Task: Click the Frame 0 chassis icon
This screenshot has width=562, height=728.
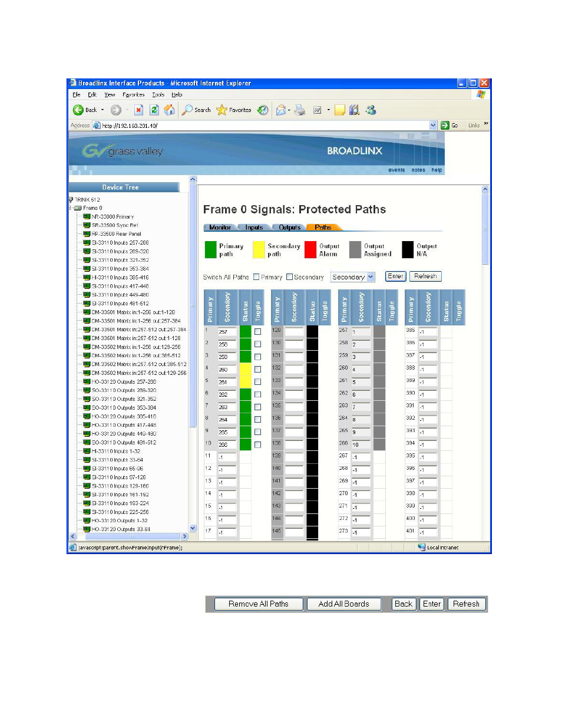Action: click(78, 208)
